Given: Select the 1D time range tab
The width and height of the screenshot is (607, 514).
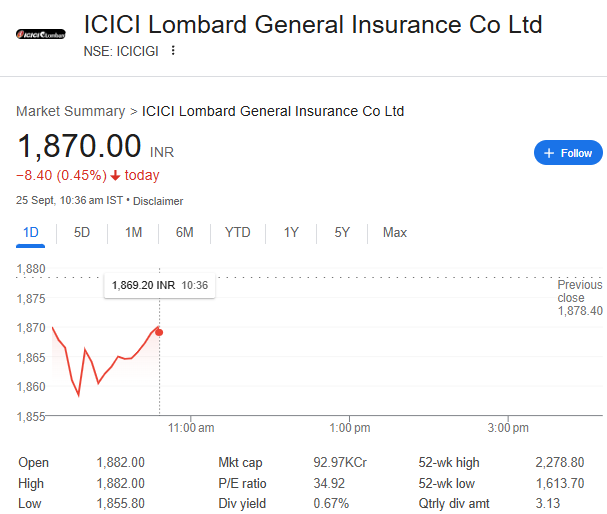Looking at the screenshot, I should [x=31, y=233].
